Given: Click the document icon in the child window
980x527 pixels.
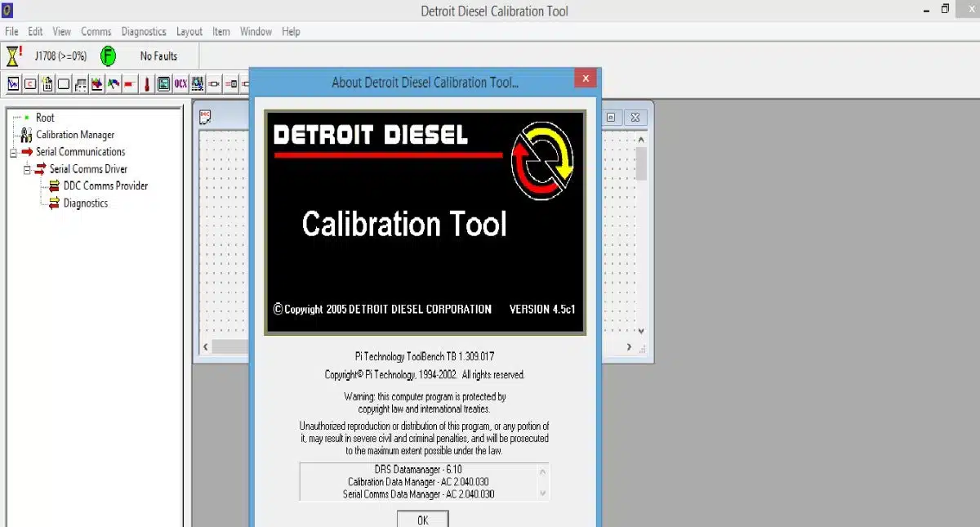Looking at the screenshot, I should [206, 117].
